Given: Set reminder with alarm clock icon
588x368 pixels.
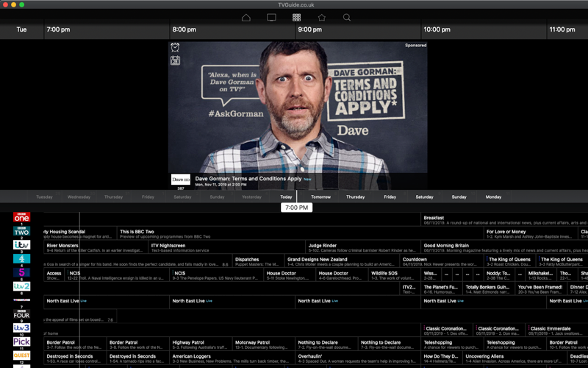Looking at the screenshot, I should [x=175, y=47].
